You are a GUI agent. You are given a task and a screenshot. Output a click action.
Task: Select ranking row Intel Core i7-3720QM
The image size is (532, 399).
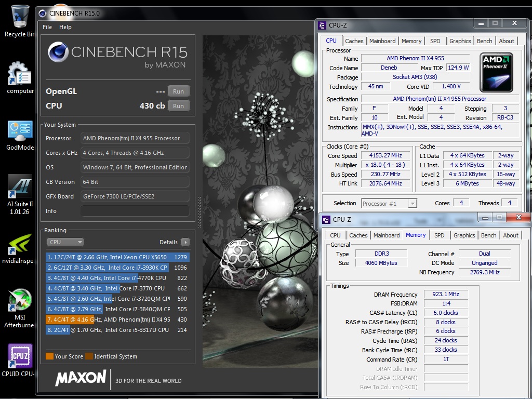[x=118, y=299]
